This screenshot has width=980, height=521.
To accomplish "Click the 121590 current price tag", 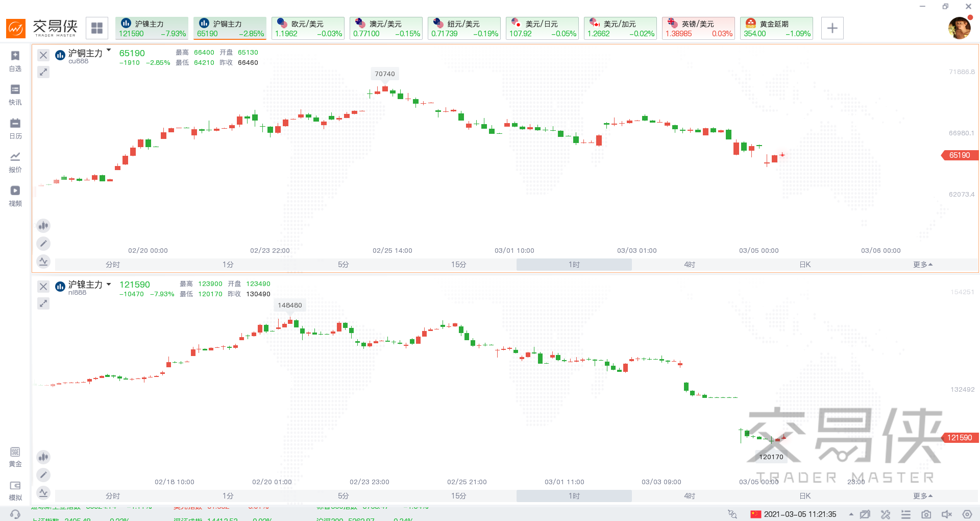I will pos(960,438).
